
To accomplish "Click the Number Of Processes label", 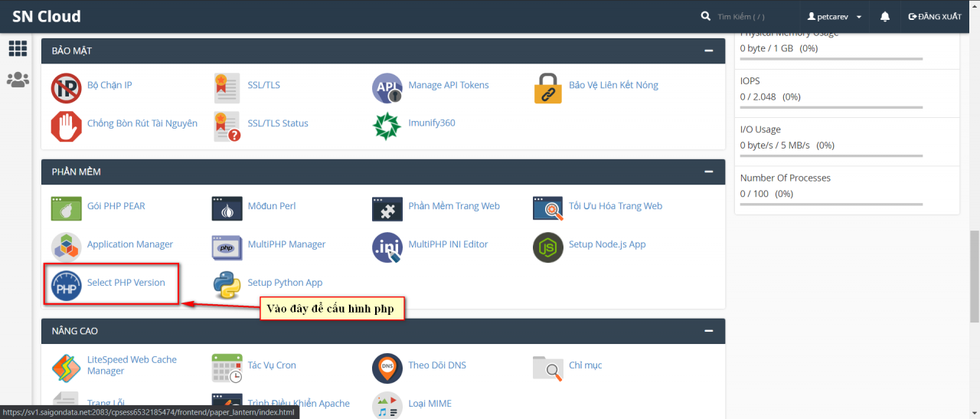I will tap(786, 178).
